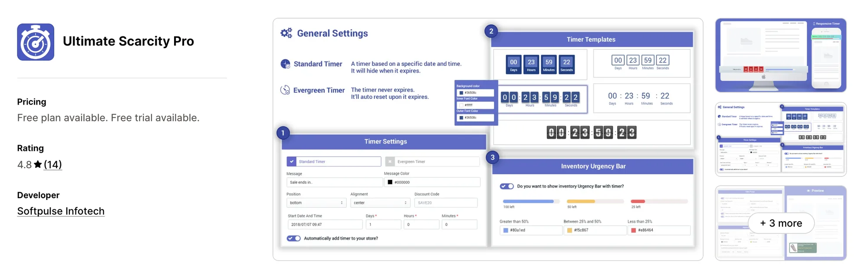Click the Standard Timer clock icon
Image resolution: width=868 pixels, height=278 pixels.
tap(285, 64)
